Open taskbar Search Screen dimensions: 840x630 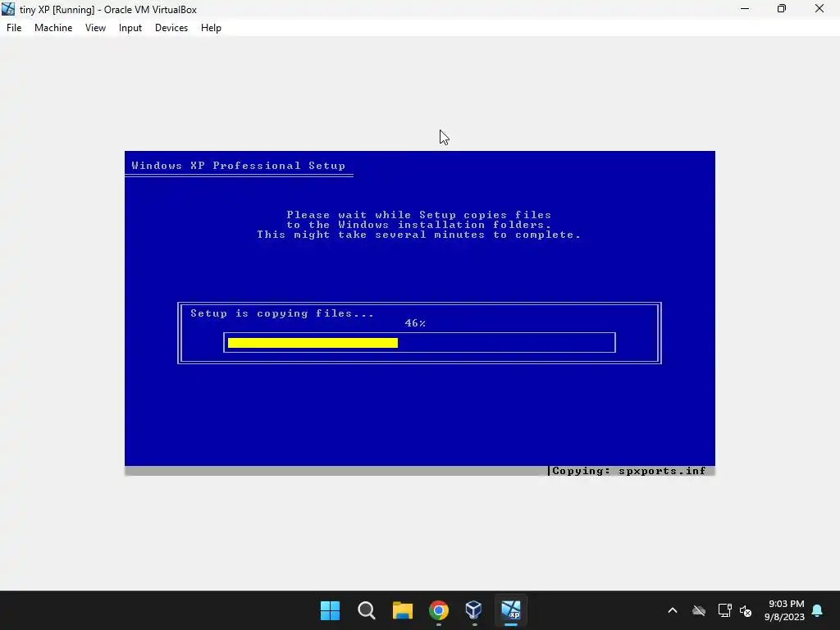tap(367, 610)
